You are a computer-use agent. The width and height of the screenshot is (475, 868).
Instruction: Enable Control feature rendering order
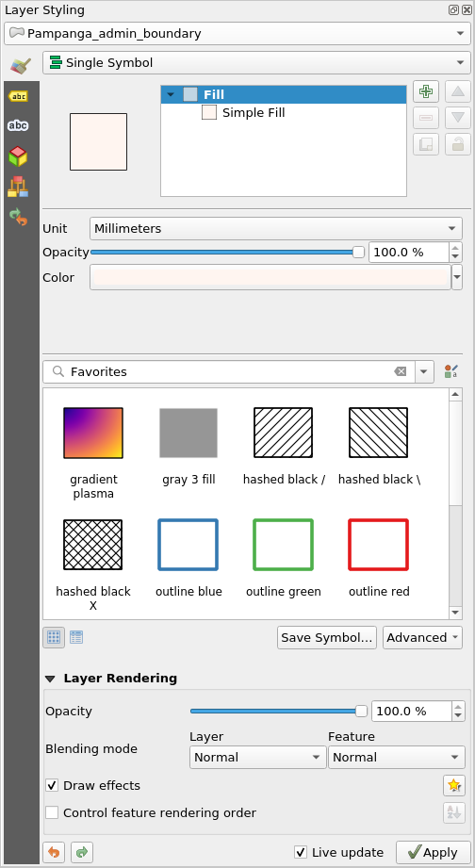[x=52, y=812]
